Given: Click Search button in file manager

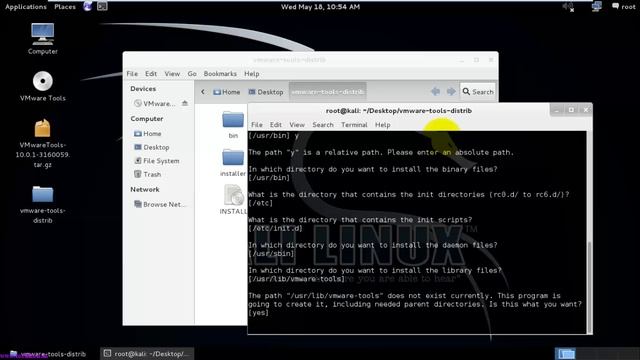Looking at the screenshot, I should (x=478, y=92).
